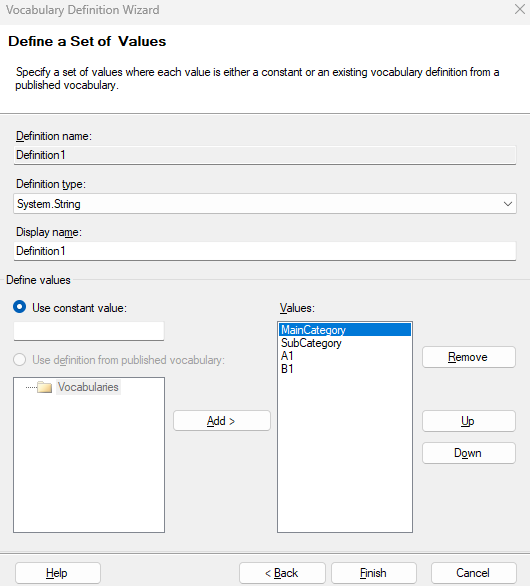530x586 pixels.
Task: Move selected value Down
Action: [469, 453]
